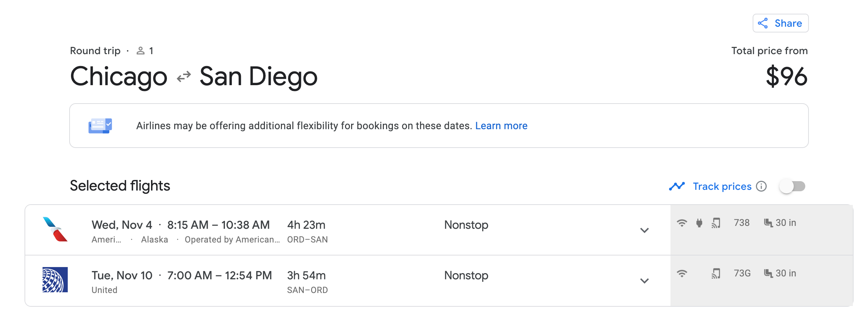This screenshot has height=319, width=868.
Task: Click the price trend graph icon
Action: [677, 186]
